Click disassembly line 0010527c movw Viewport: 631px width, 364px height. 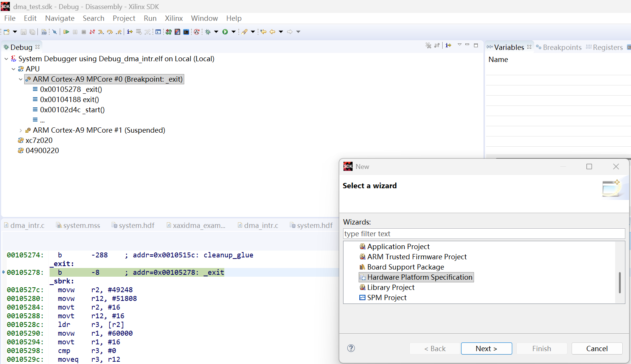pyautogui.click(x=70, y=290)
